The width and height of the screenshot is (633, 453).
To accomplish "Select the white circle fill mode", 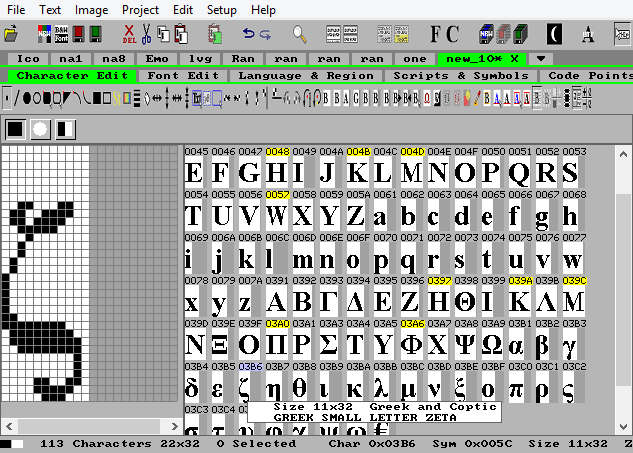I will (40, 129).
